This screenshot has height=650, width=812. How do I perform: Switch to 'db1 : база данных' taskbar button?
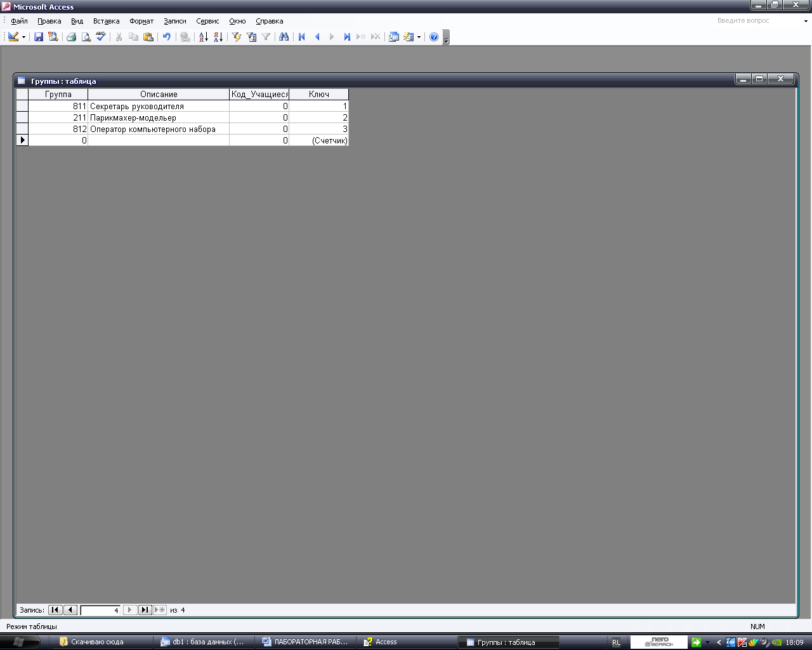[205, 642]
